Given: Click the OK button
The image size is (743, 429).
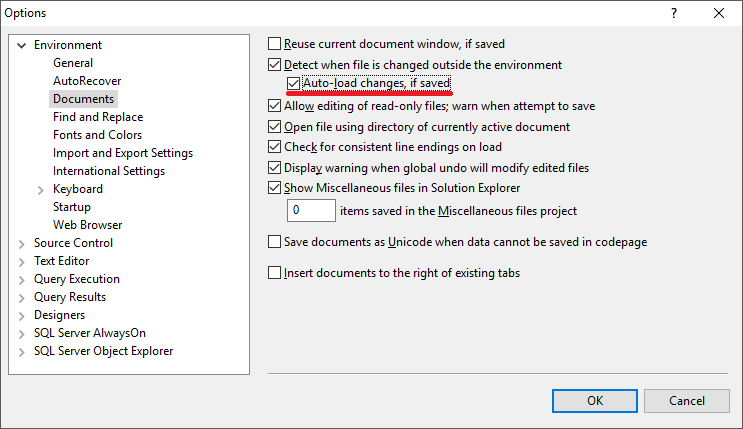Looking at the screenshot, I should pos(595,401).
